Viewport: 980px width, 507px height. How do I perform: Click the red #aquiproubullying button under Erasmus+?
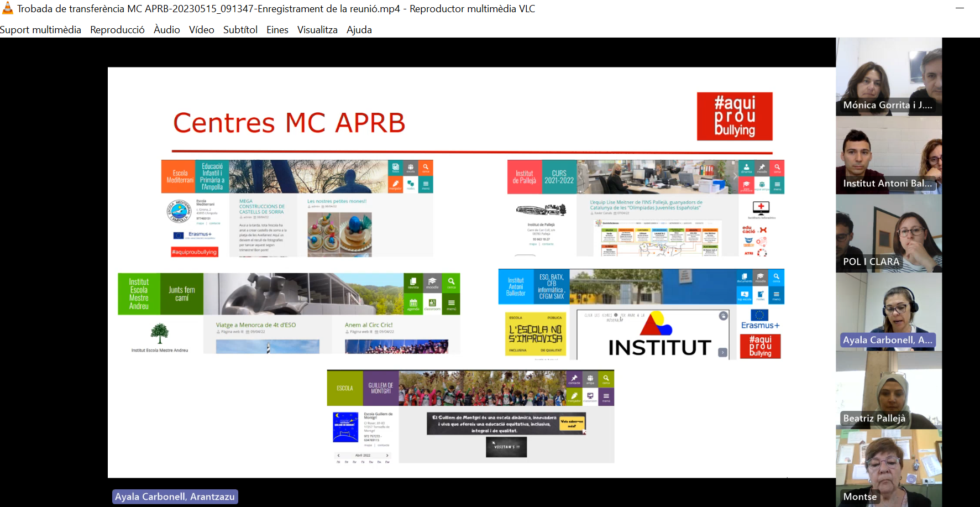coord(194,252)
